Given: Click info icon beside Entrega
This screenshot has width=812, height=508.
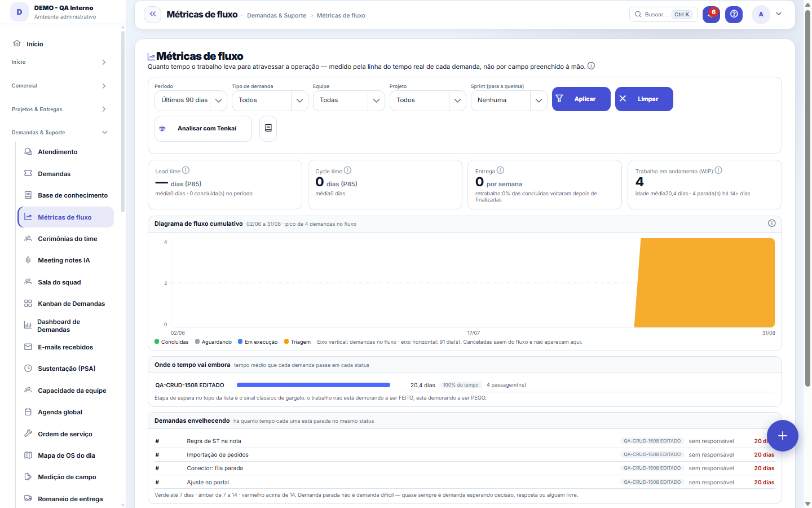Looking at the screenshot, I should 500,170.
